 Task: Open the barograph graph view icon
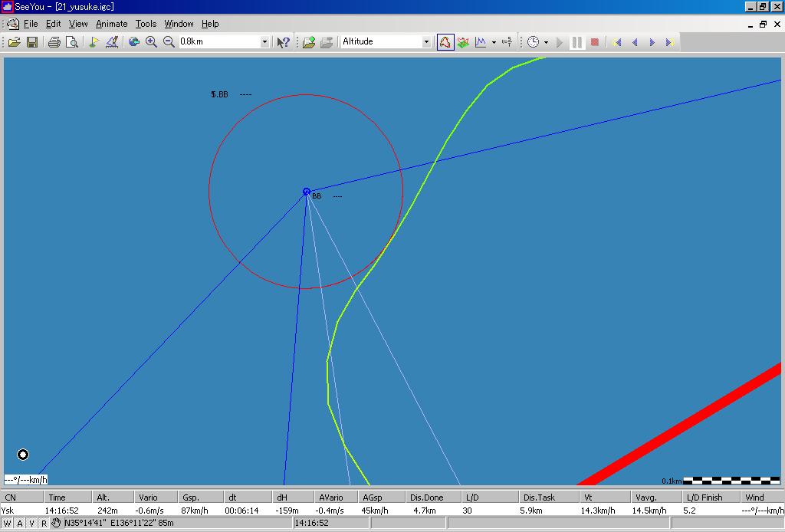tap(481, 42)
